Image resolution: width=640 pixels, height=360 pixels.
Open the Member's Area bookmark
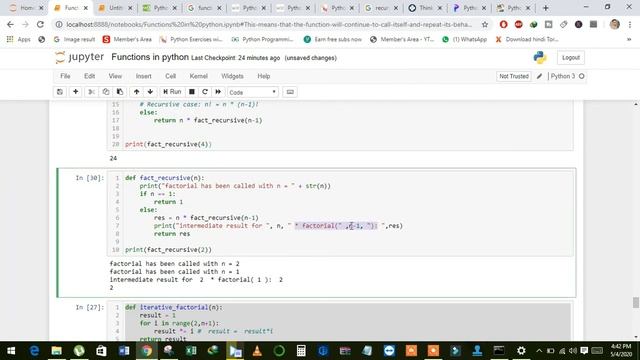127,40
